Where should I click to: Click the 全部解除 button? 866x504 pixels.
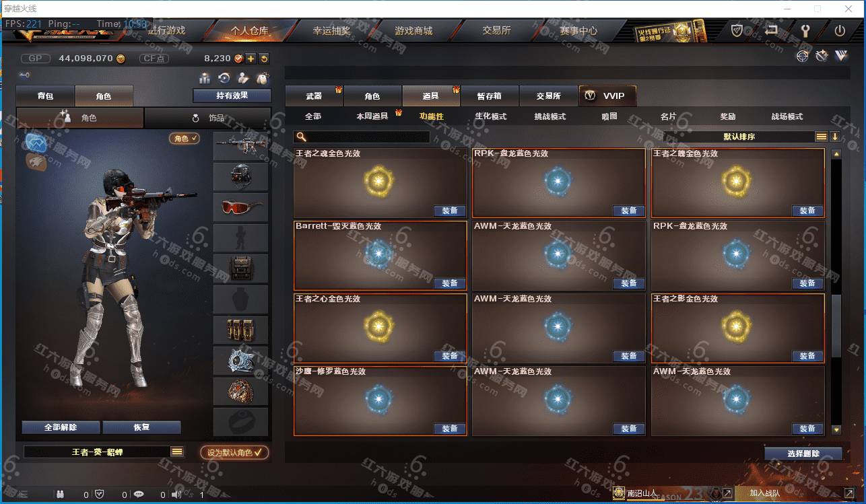[x=61, y=427]
